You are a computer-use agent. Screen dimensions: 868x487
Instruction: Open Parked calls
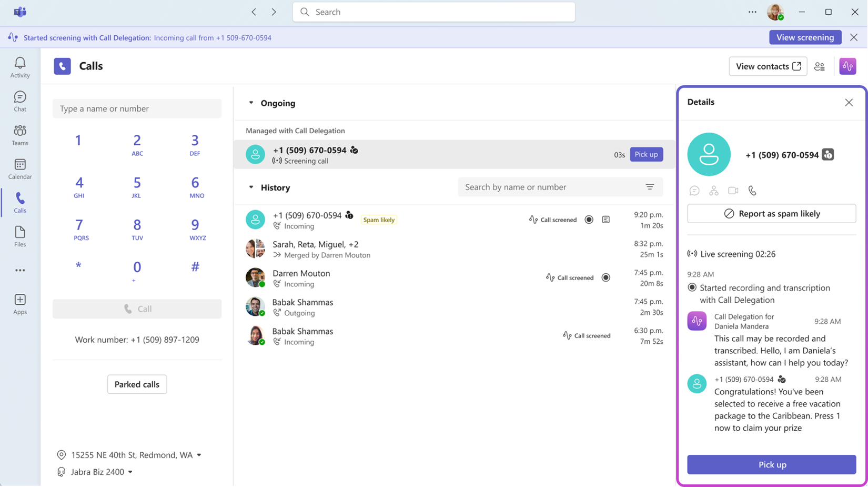(x=137, y=384)
